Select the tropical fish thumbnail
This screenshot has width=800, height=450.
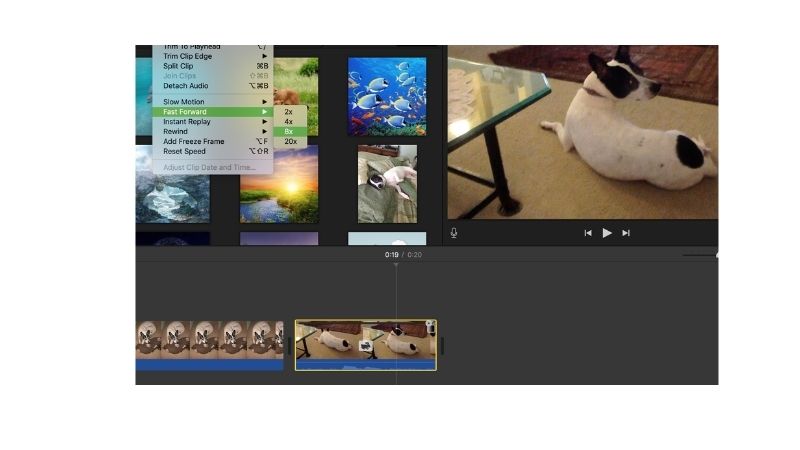coord(387,96)
